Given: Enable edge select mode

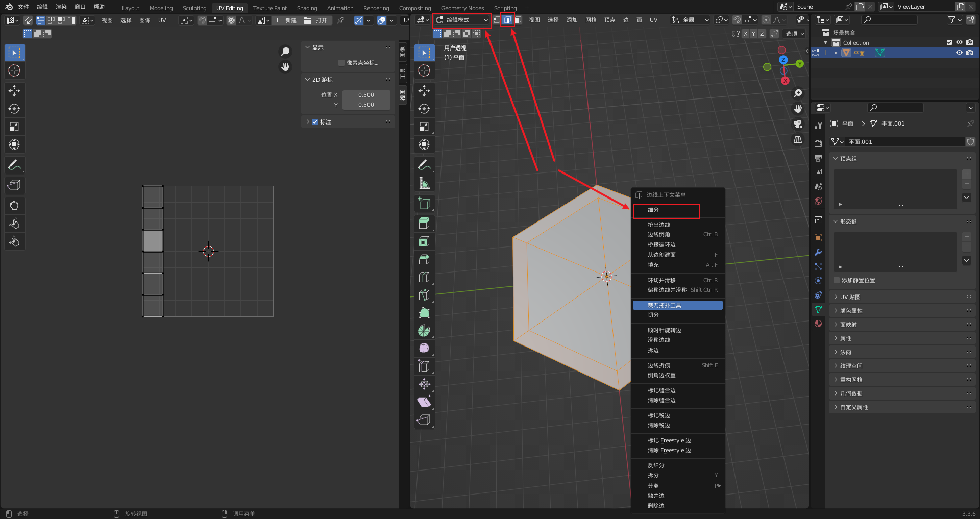Looking at the screenshot, I should click(x=507, y=20).
